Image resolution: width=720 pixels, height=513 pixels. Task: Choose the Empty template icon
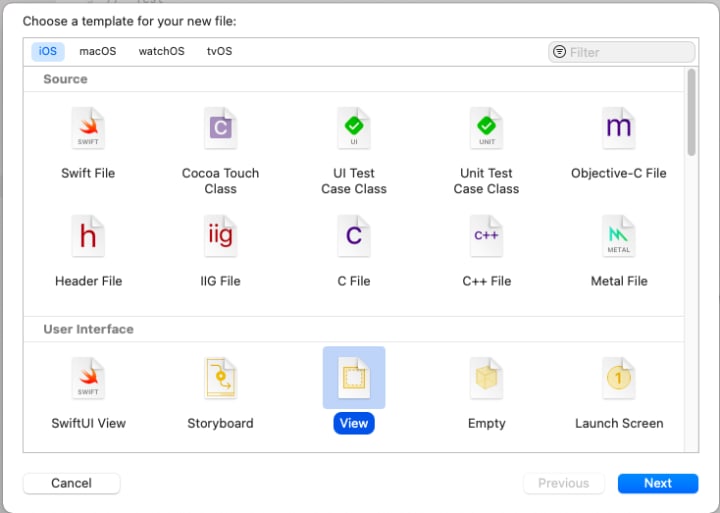(486, 378)
